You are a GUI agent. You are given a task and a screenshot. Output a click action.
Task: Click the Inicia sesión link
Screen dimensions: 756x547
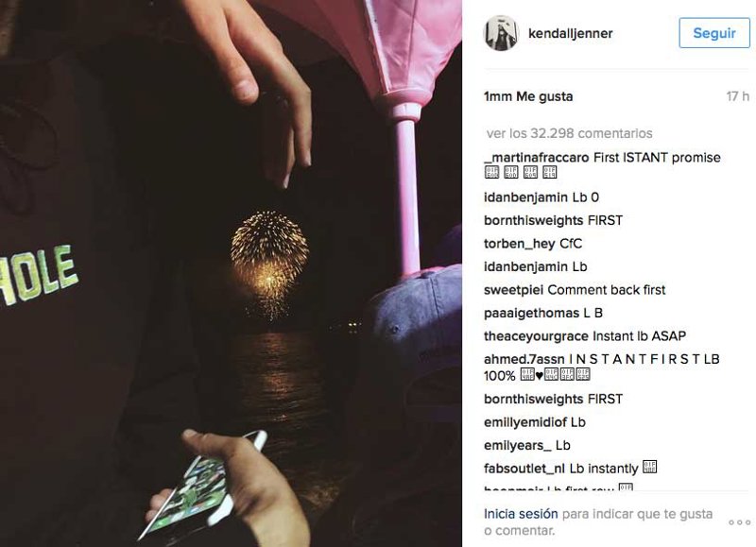[521, 514]
